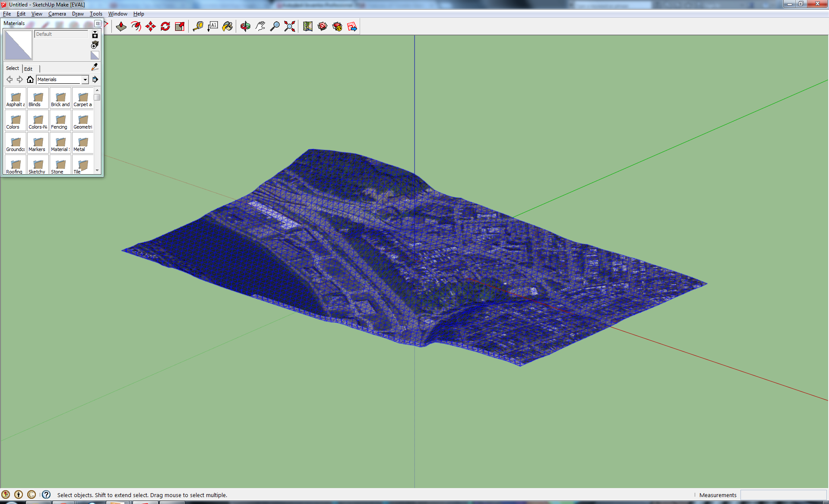This screenshot has width=829, height=504.
Task: Open the Edit menu
Action: coord(21,14)
